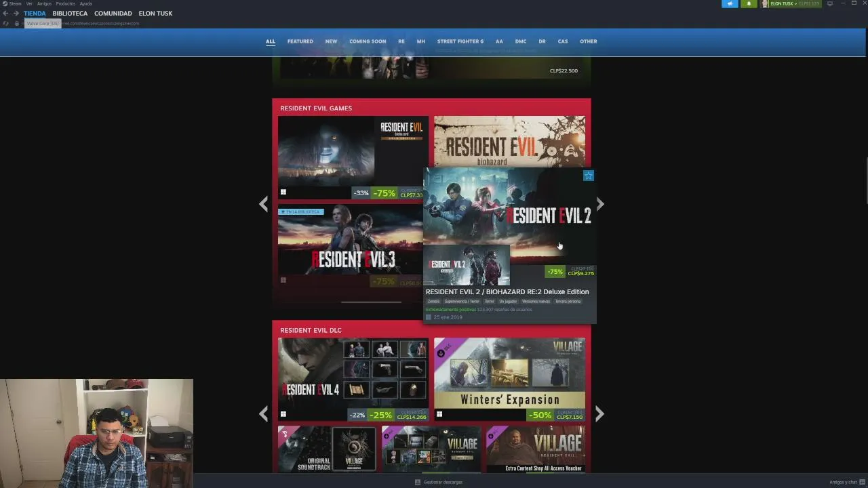Image resolution: width=868 pixels, height=488 pixels.
Task: Select the FEATURED filter tab
Action: tap(300, 41)
